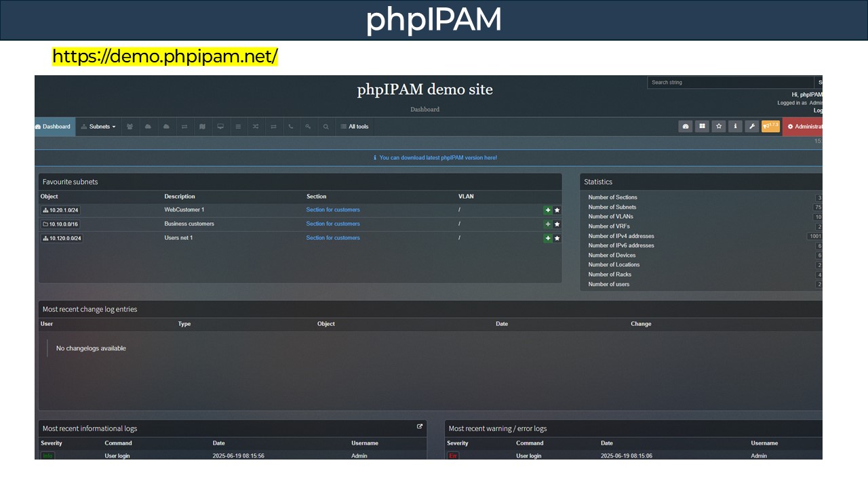Add address via plus icon for 10.10.0.0/16
Viewport: 868px width, 488px height.
[x=548, y=224]
